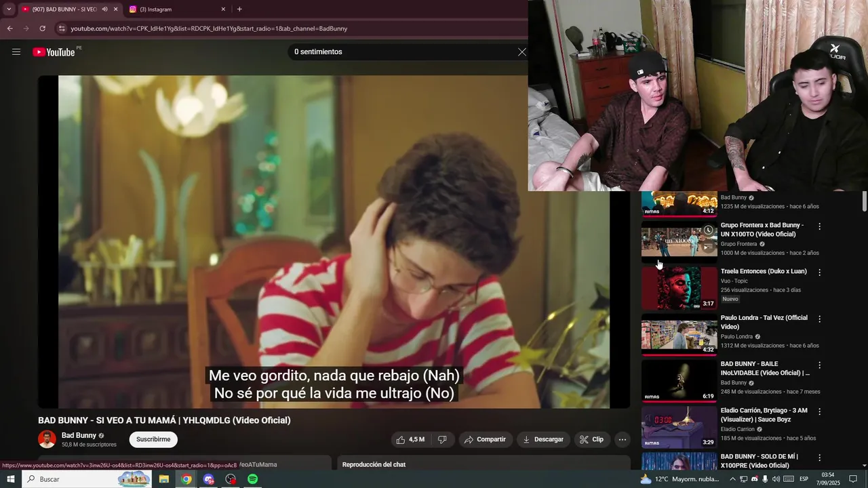Open the YouTube hamburger guide menu
868x488 pixels.
tap(16, 52)
